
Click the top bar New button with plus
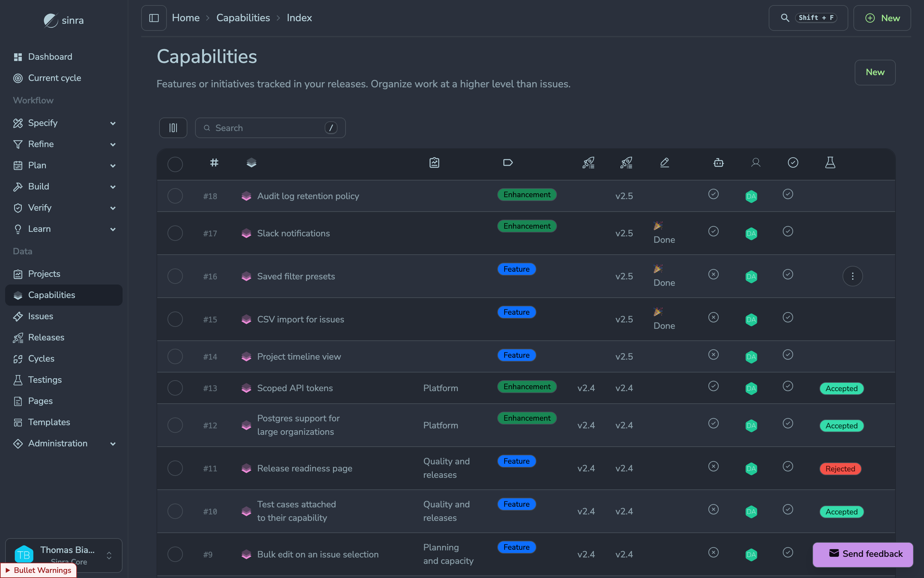point(882,18)
